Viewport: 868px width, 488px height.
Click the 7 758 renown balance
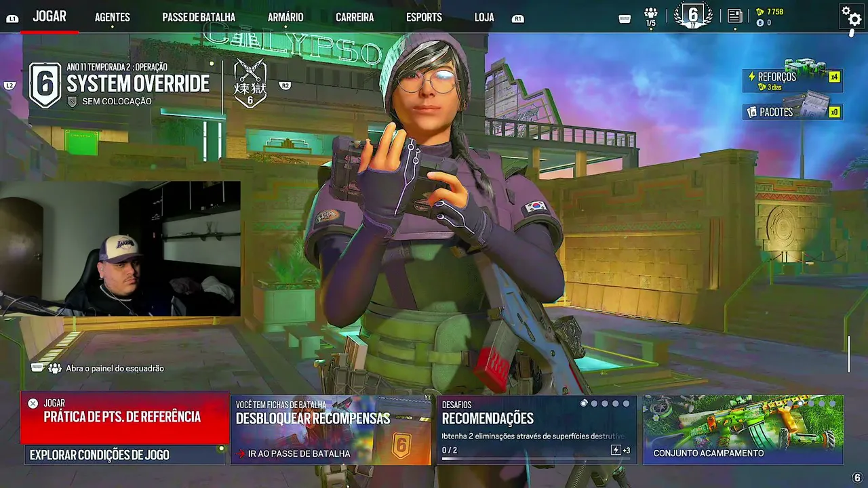pos(775,12)
